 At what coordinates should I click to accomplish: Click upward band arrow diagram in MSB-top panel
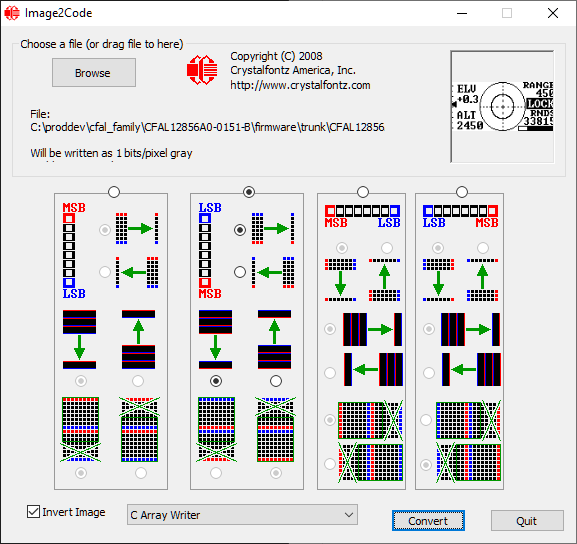pos(138,339)
